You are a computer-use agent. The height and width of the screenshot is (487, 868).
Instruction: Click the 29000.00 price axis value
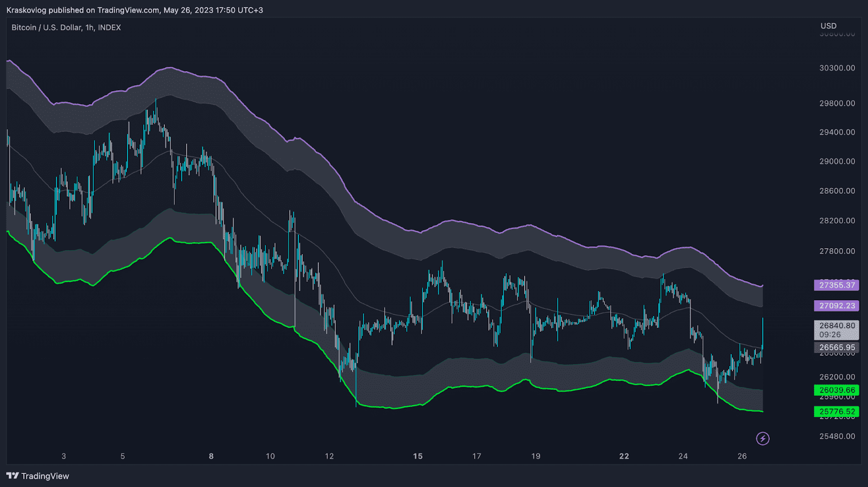point(837,161)
